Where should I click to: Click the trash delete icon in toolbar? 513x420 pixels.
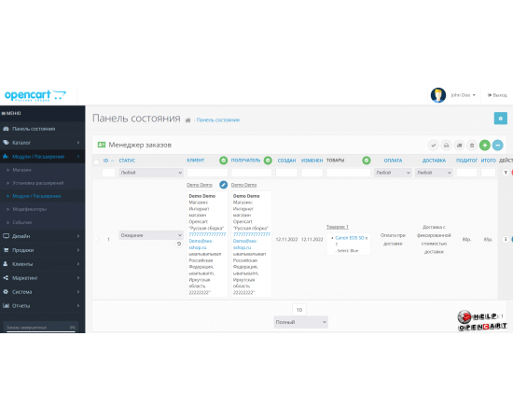(x=472, y=145)
